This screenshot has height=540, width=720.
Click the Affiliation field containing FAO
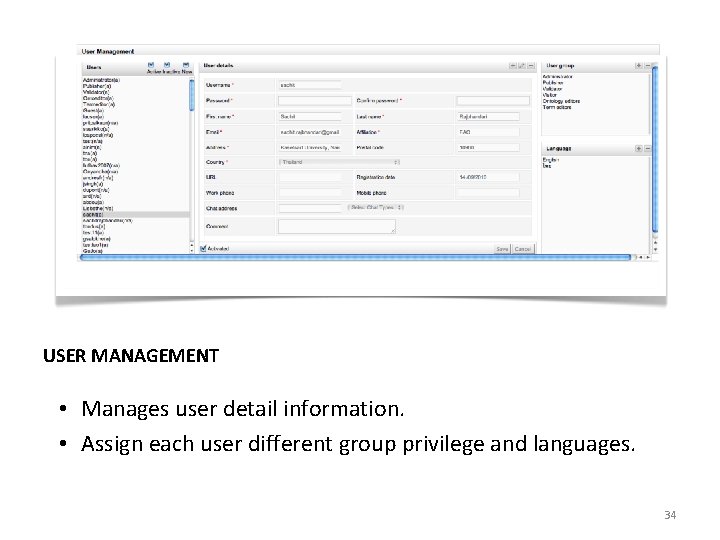click(489, 132)
